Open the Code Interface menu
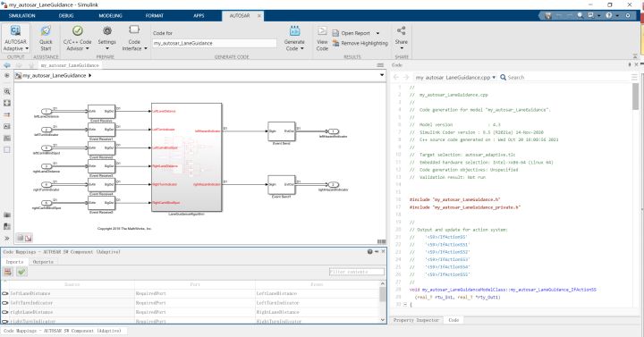This screenshot has width=644, height=337. pos(134,38)
